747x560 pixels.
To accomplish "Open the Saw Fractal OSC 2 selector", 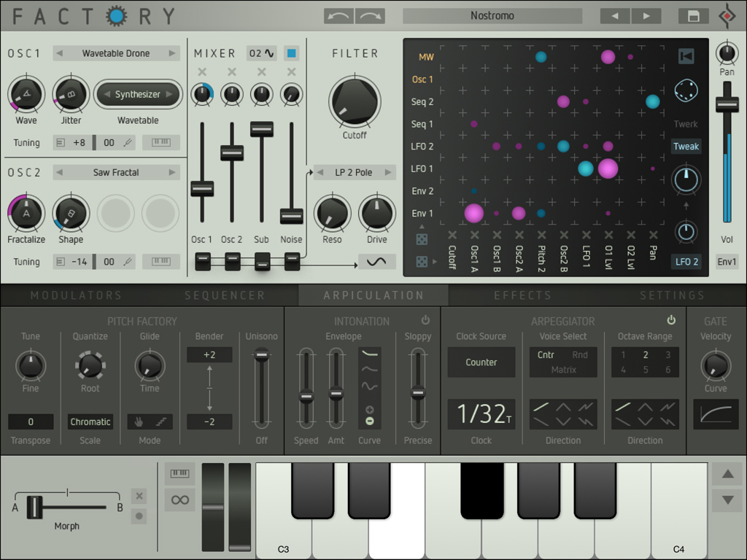I will coord(116,172).
